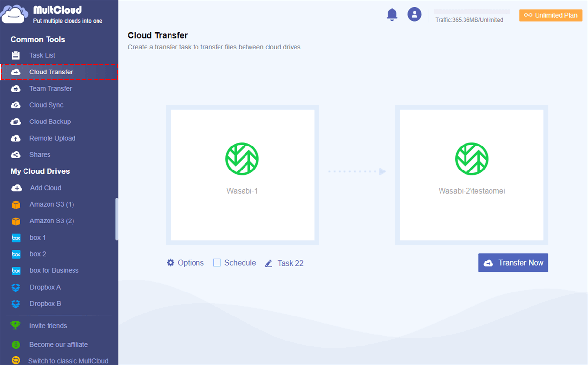Image resolution: width=588 pixels, height=365 pixels.
Task: Click the Options gear icon
Action: 171,263
